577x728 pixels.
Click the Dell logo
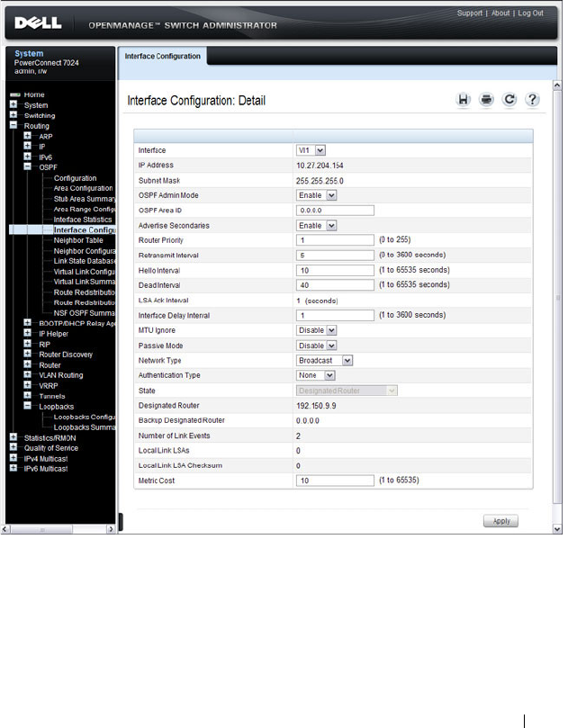pyautogui.click(x=38, y=23)
